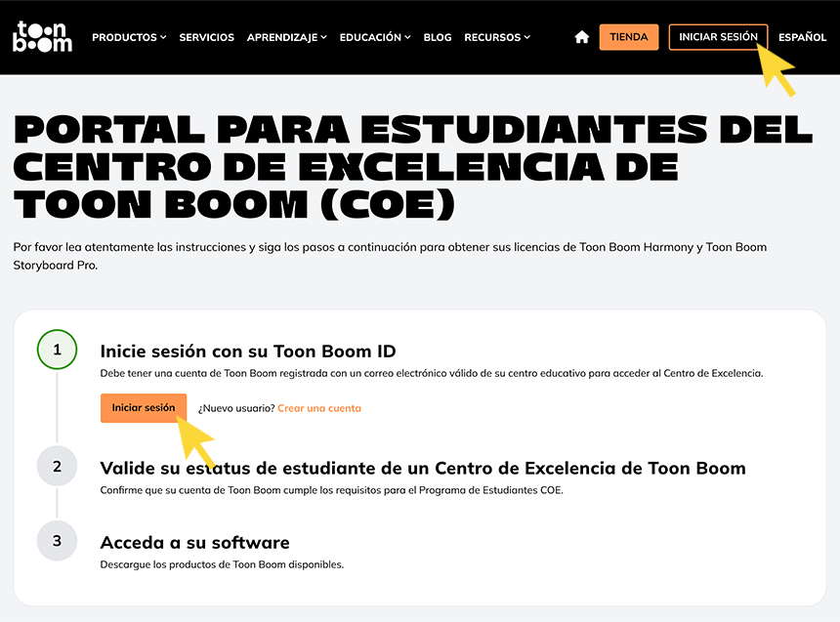Viewport: 840px width, 622px height.
Task: Click heading "Inicie sesión con su Toon Boom ID"
Action: 248,351
